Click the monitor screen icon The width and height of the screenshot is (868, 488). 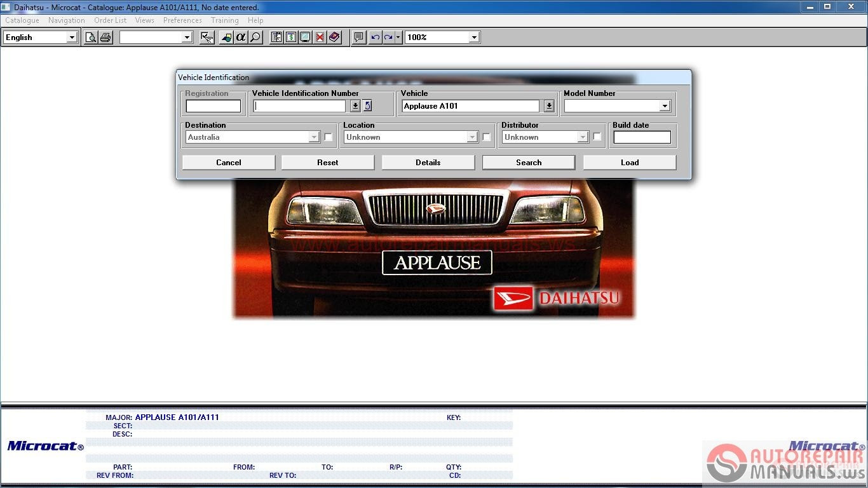(306, 37)
